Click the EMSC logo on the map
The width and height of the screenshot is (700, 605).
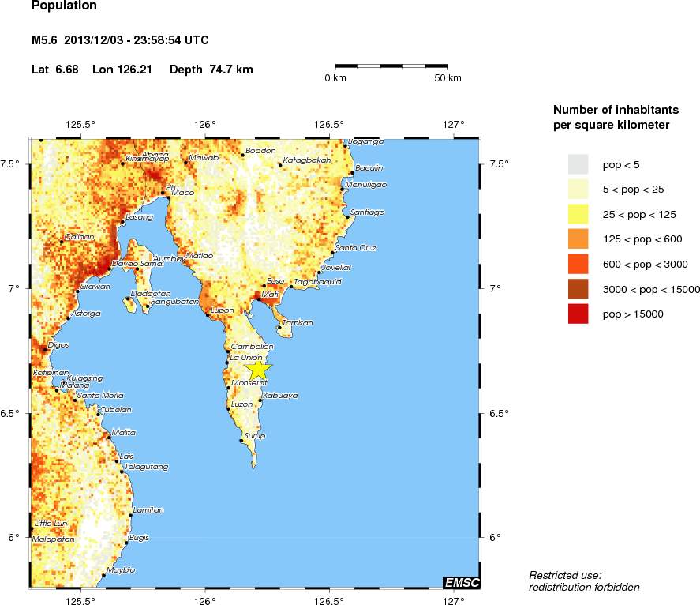(x=462, y=582)
